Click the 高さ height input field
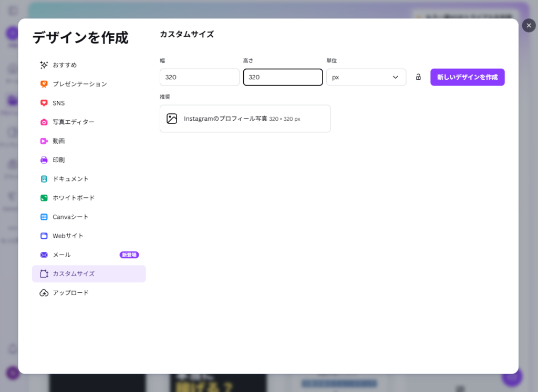Image resolution: width=538 pixels, height=392 pixels. pyautogui.click(x=283, y=77)
